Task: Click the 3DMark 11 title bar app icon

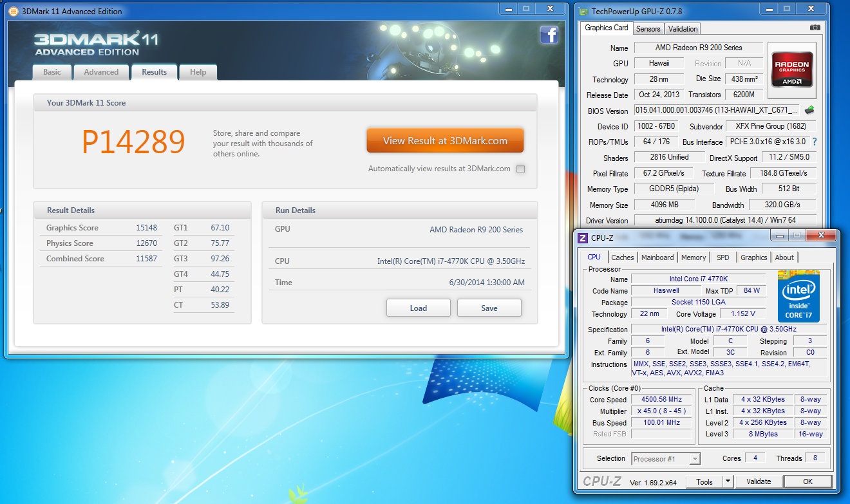Action: (x=13, y=11)
